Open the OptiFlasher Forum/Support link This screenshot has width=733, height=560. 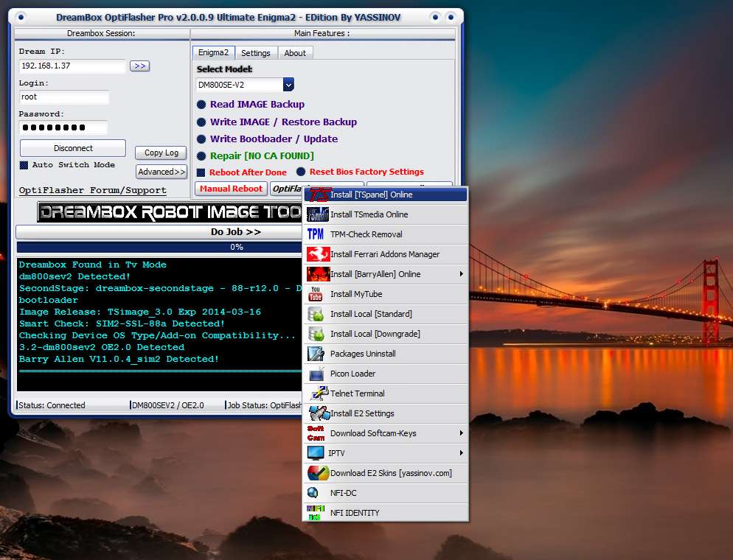93,190
